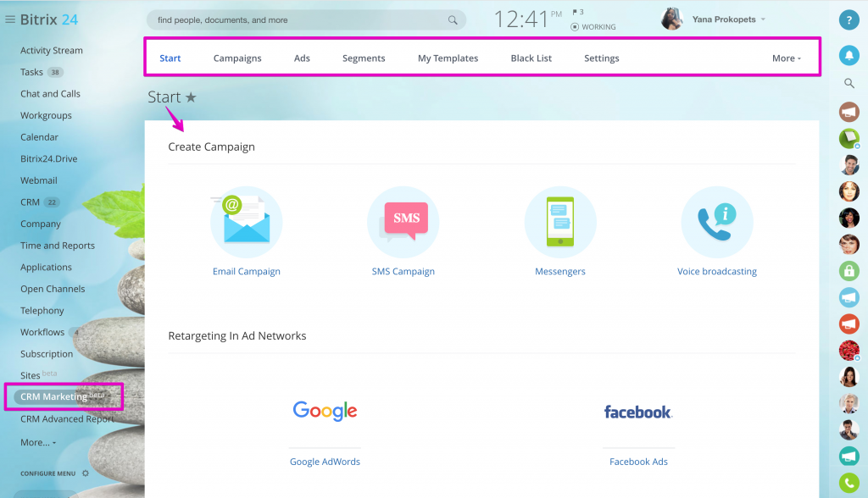Open the Google logo tile

pyautogui.click(x=325, y=411)
